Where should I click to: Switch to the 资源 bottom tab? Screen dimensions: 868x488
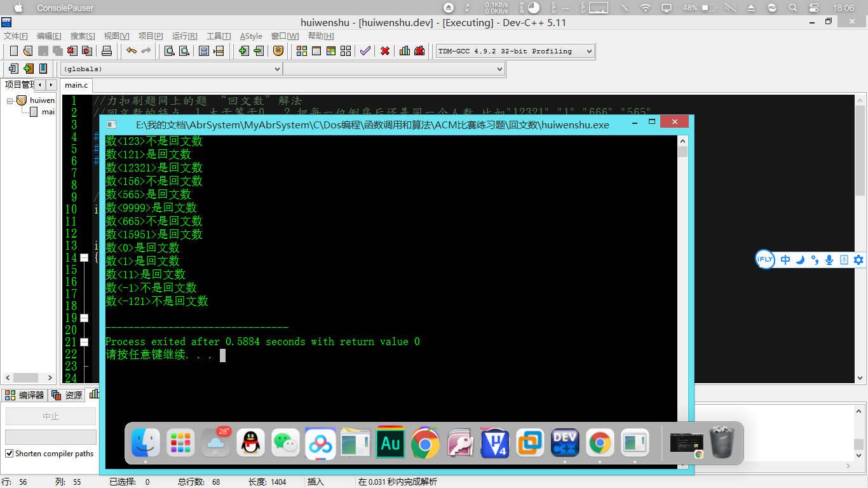[67, 395]
